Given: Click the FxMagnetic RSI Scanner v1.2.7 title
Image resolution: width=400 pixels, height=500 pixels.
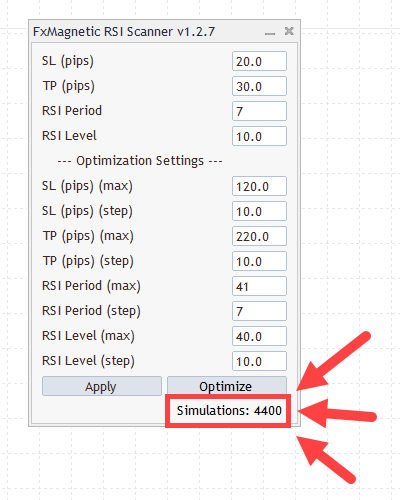Looking at the screenshot, I should tap(124, 32).
